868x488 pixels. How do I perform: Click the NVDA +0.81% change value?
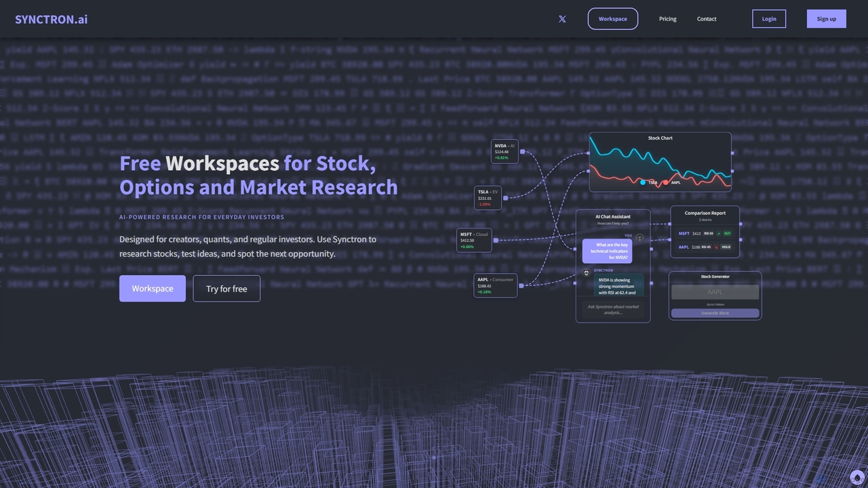pyautogui.click(x=501, y=158)
